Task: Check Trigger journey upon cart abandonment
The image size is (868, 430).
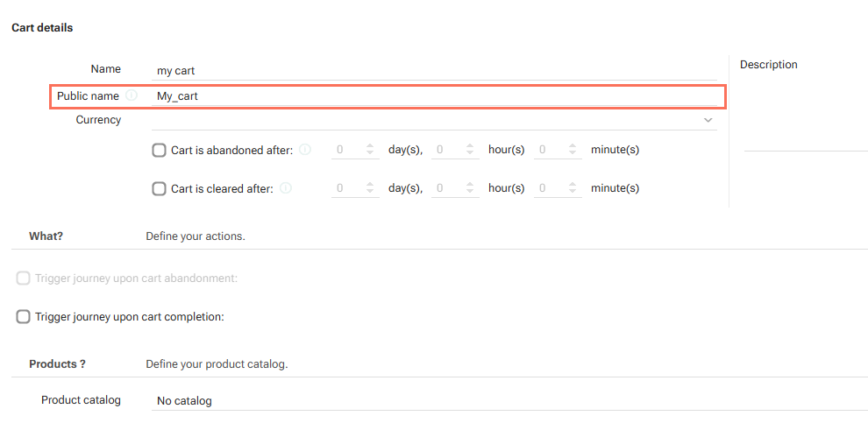Action: [x=24, y=278]
